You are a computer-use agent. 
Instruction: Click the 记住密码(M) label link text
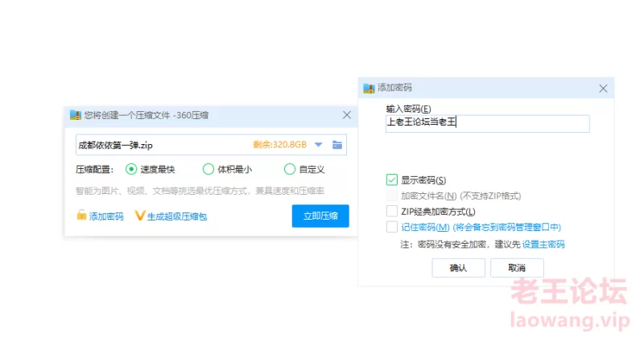425,227
